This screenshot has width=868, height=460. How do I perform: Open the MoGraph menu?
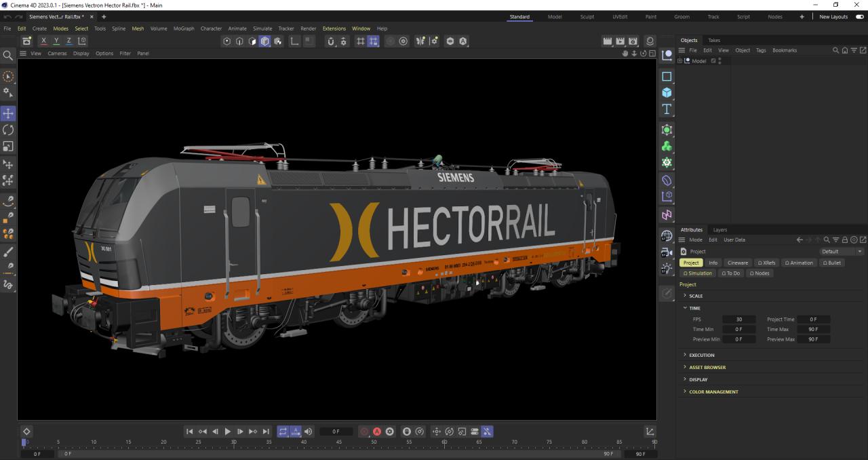pyautogui.click(x=183, y=28)
